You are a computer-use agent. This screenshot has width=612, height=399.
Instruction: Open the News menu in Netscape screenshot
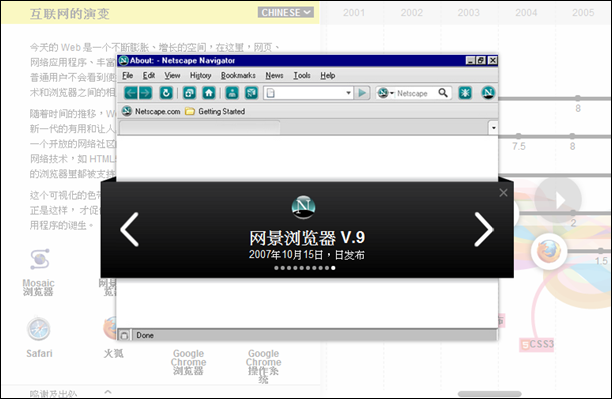point(274,75)
